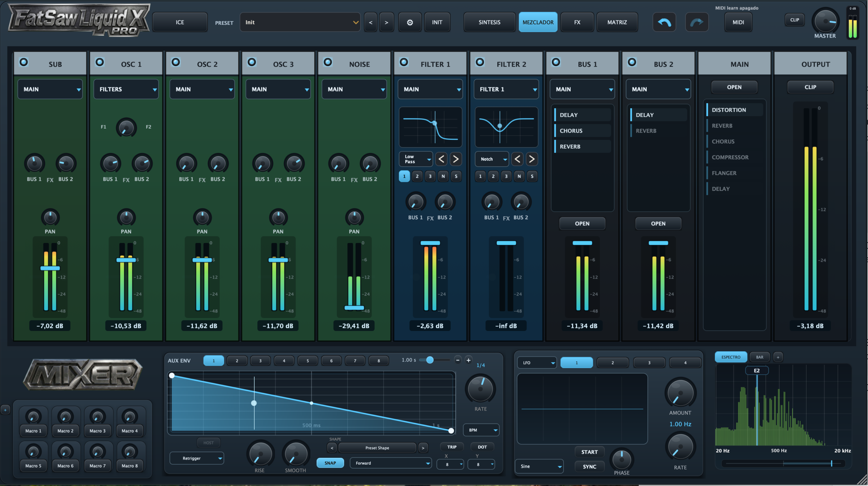Go to the next preset arrow

click(x=386, y=22)
